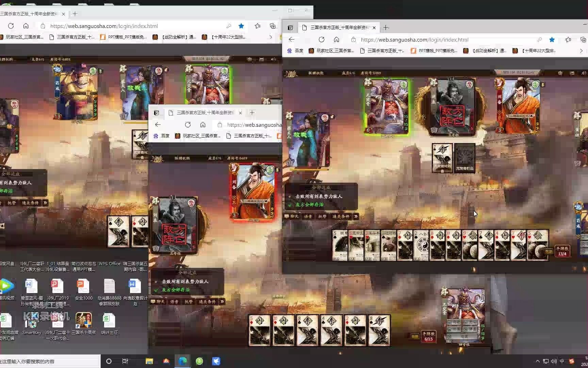Image resolution: width=588 pixels, height=368 pixels.
Task: Open new tab in the middle browser window
Action: pyautogui.click(x=252, y=113)
